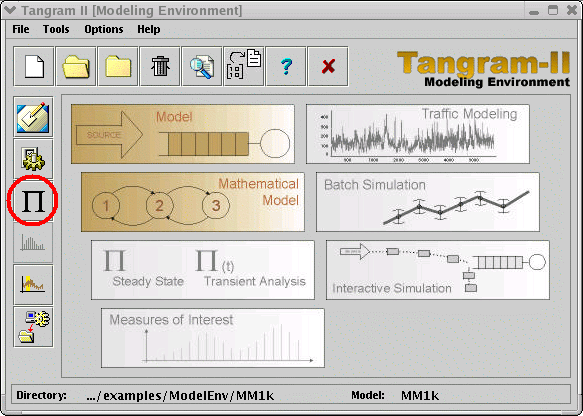Close the Tangram II window
The width and height of the screenshot is (583, 416).
[572, 10]
